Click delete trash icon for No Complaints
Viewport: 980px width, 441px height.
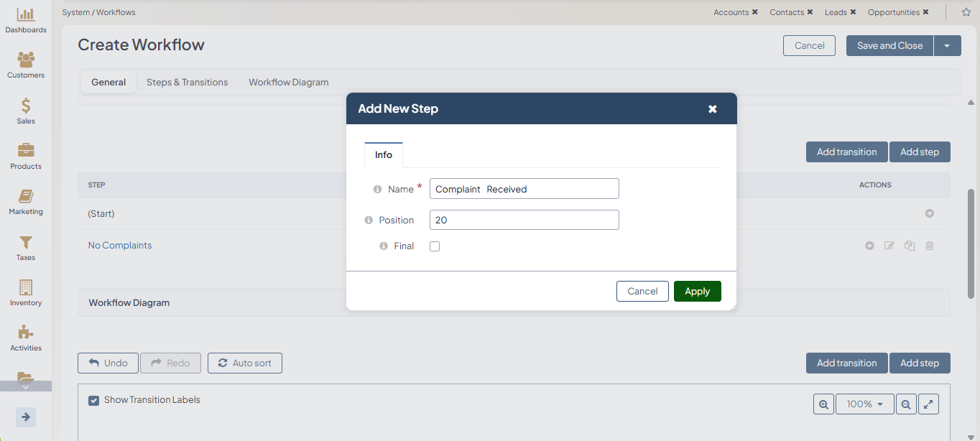coord(930,246)
